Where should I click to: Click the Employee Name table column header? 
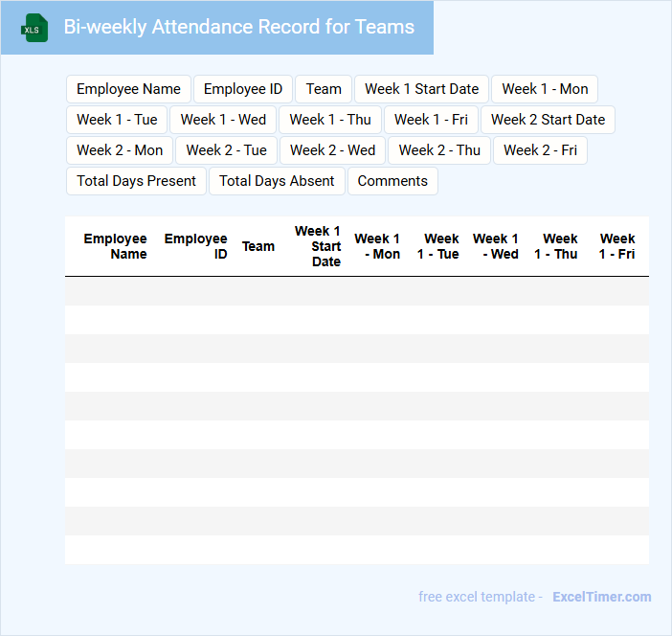(115, 246)
